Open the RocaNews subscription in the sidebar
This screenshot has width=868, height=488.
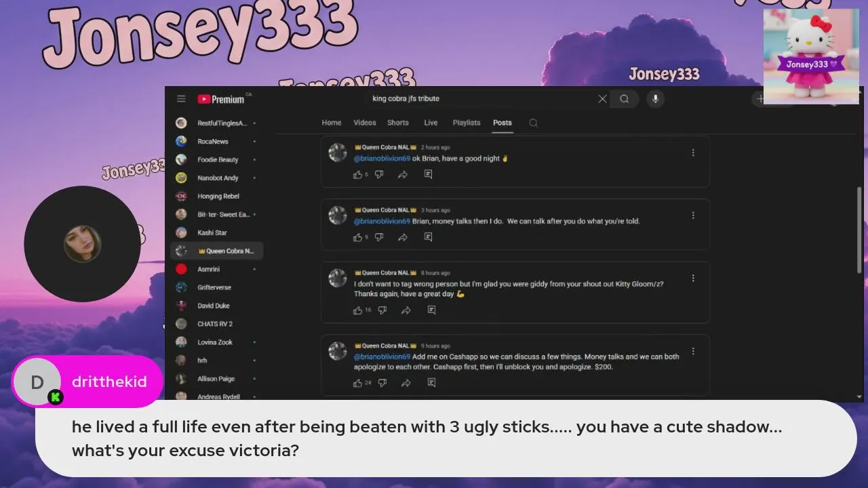pyautogui.click(x=213, y=142)
